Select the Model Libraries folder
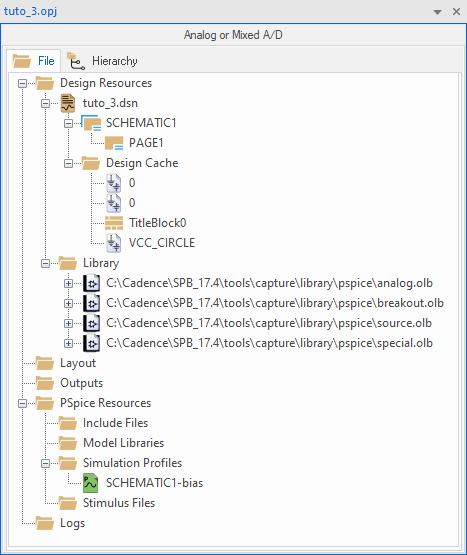 point(112,443)
